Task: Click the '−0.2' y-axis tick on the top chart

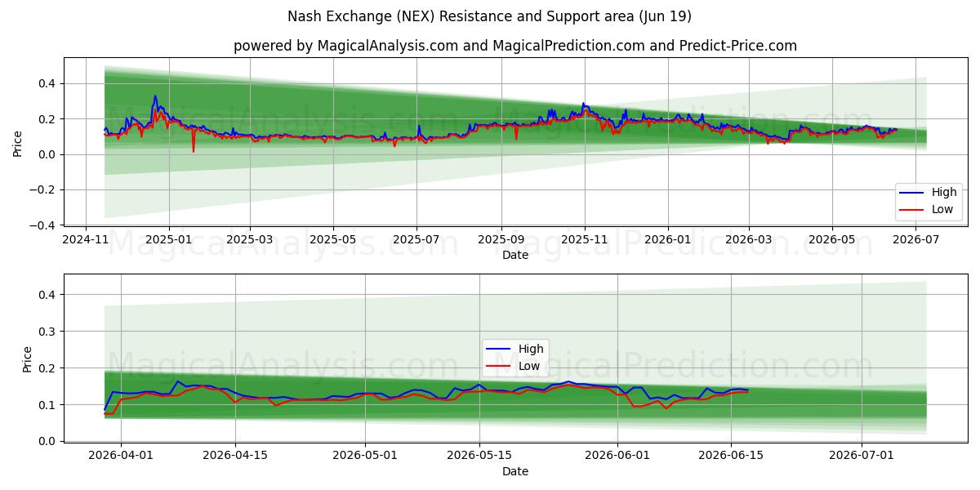Action: pyautogui.click(x=42, y=189)
